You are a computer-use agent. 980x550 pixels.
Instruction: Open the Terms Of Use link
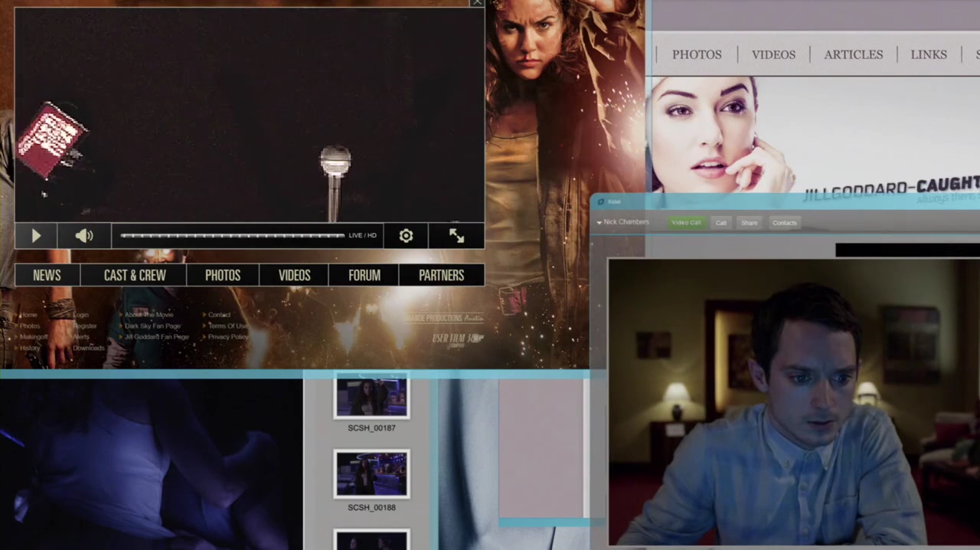point(227,326)
